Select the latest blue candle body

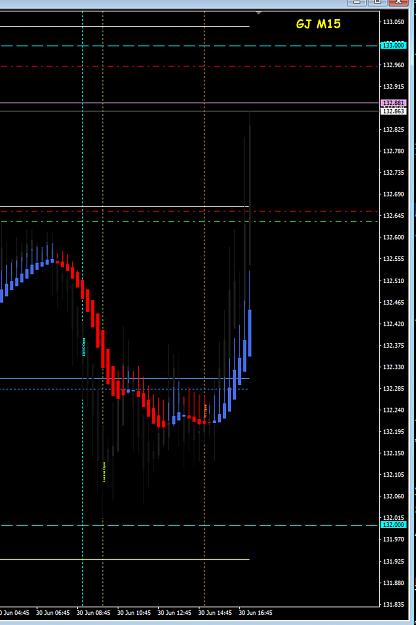click(249, 333)
